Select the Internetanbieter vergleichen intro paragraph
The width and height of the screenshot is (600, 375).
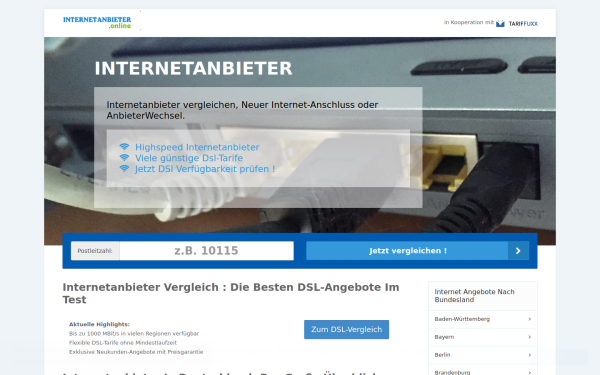pos(242,110)
